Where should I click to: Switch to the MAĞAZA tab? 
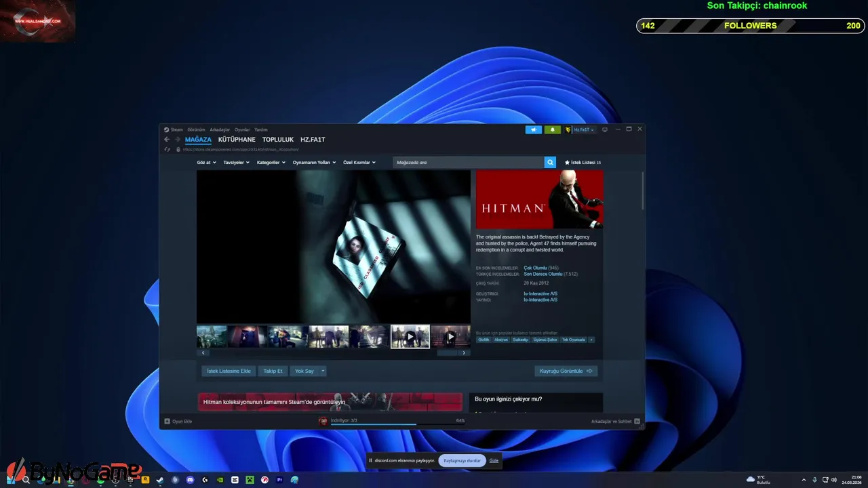[x=198, y=140]
